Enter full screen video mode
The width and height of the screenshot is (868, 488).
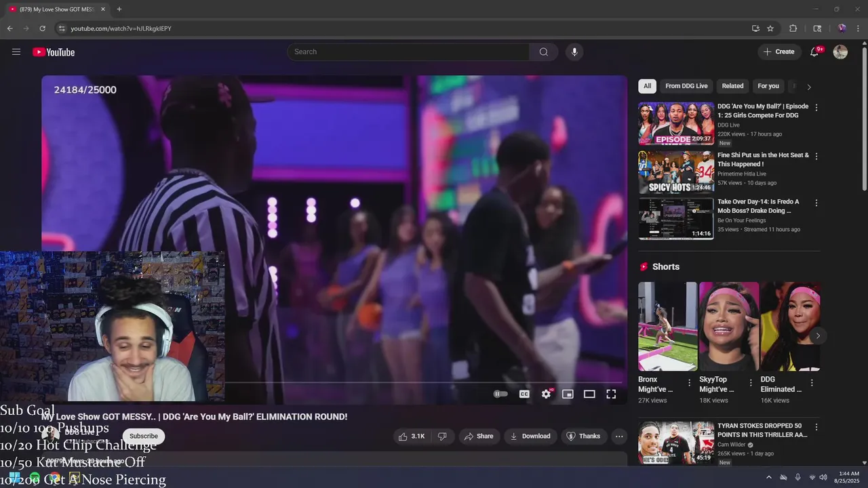click(x=611, y=394)
